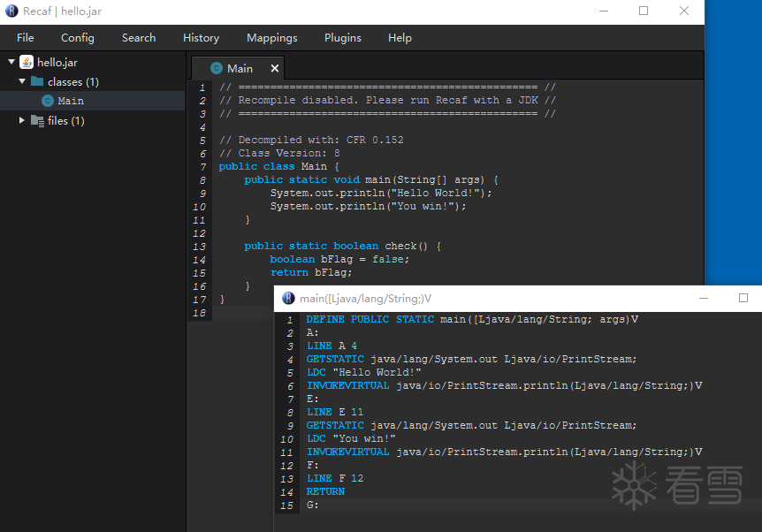Open the Config menu
762x532 pixels.
(x=77, y=38)
